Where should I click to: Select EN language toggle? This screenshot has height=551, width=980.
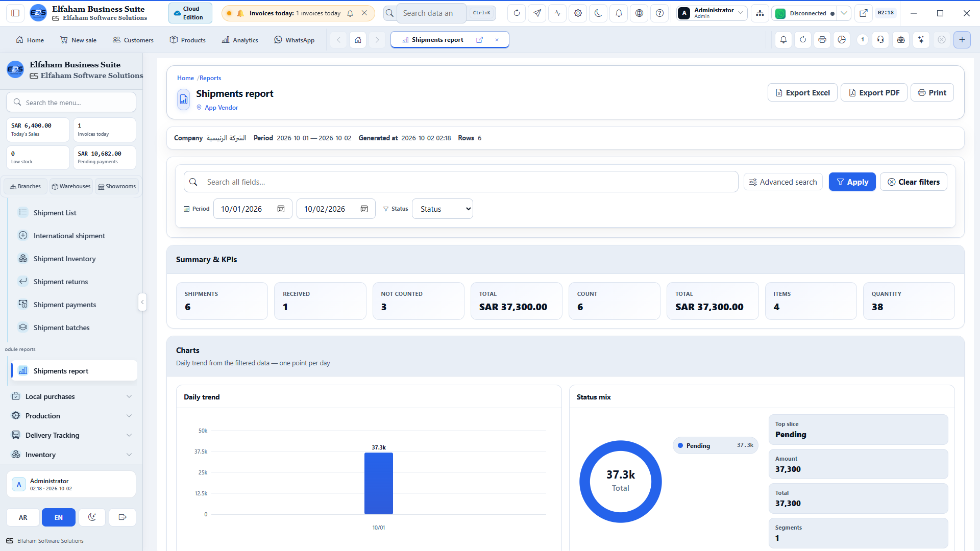click(x=59, y=517)
